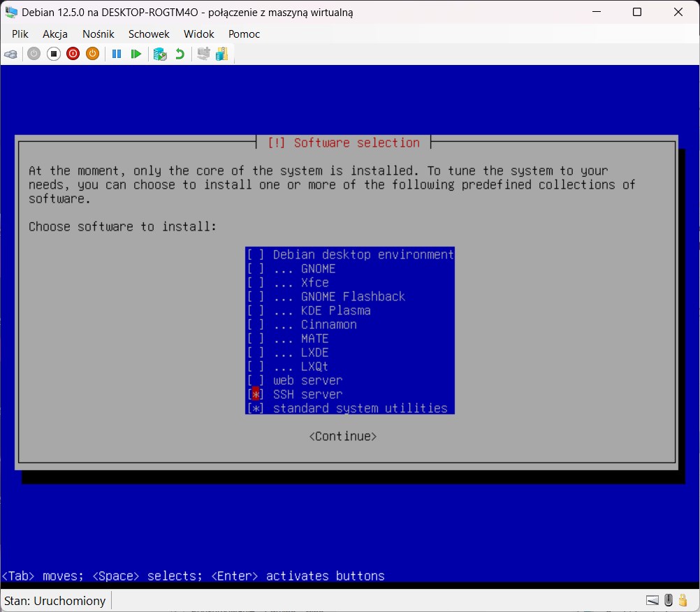Uncheck the SSH server checkbox
The height and width of the screenshot is (612, 700).
pos(256,395)
